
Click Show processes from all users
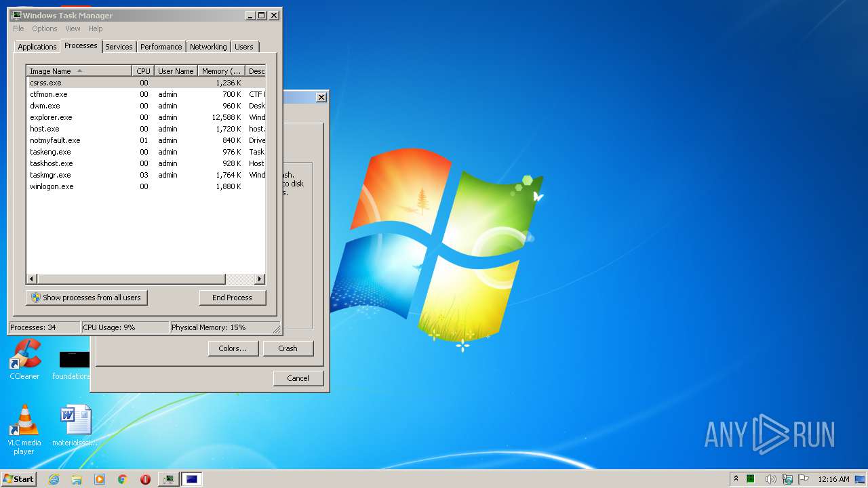87,298
